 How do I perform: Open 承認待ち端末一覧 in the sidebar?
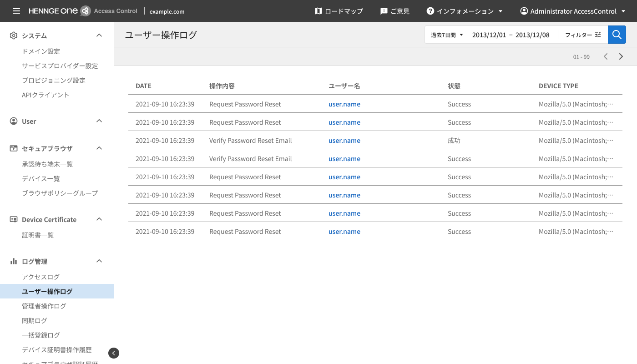click(x=47, y=164)
